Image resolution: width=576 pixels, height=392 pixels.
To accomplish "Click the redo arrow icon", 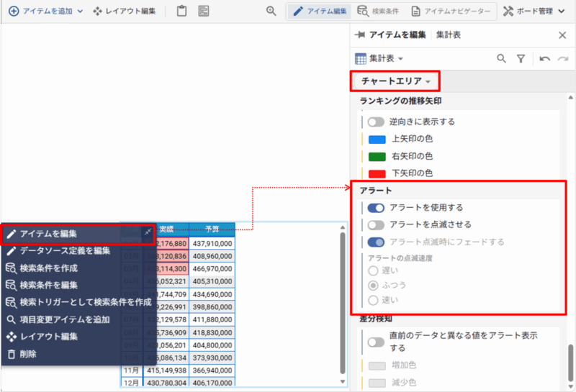I will tap(562, 58).
